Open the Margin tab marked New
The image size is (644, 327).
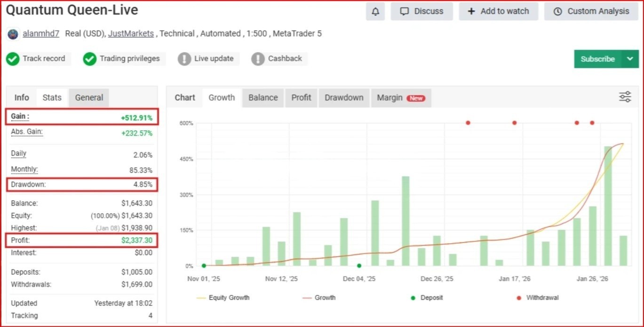pos(401,97)
